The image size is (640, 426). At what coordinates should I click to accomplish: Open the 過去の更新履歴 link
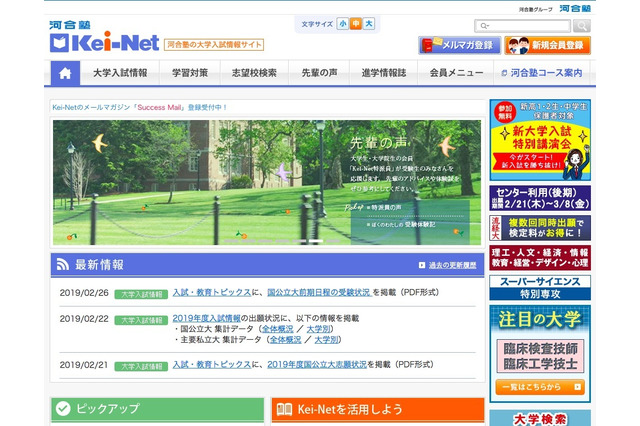[452, 265]
